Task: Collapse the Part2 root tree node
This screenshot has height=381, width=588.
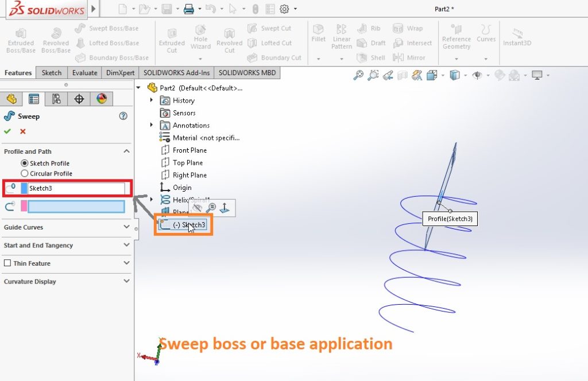Action: tap(138, 88)
